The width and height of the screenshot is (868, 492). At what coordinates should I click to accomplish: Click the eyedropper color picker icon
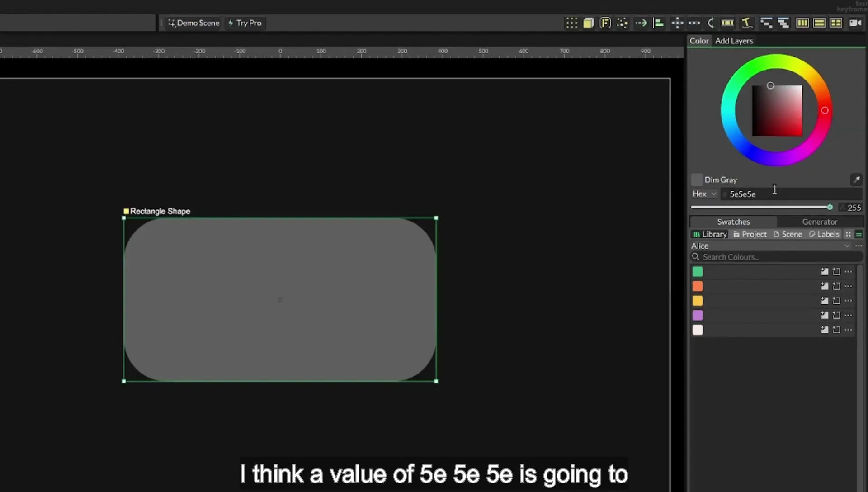856,180
